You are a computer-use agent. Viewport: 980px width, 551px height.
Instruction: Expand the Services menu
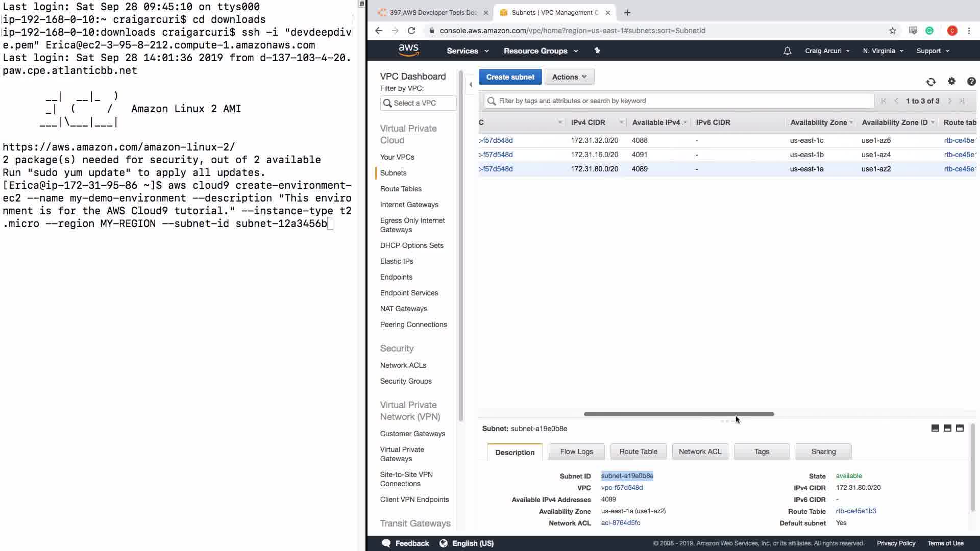click(x=468, y=51)
